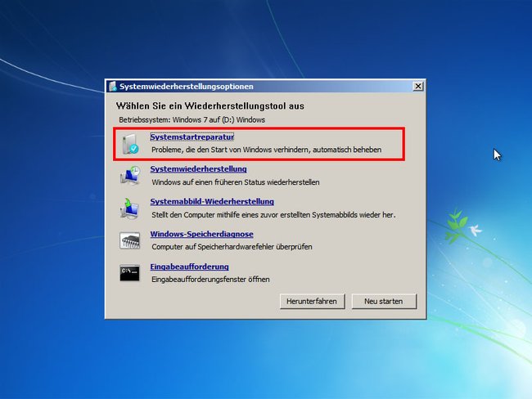Click description 'Probleme, die den Start von Windows verhindern'

tap(231, 150)
